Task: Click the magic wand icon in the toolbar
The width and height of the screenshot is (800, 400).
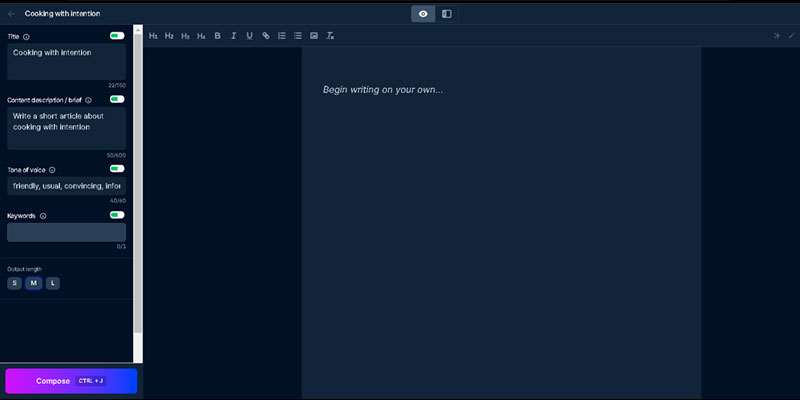Action: click(x=777, y=36)
